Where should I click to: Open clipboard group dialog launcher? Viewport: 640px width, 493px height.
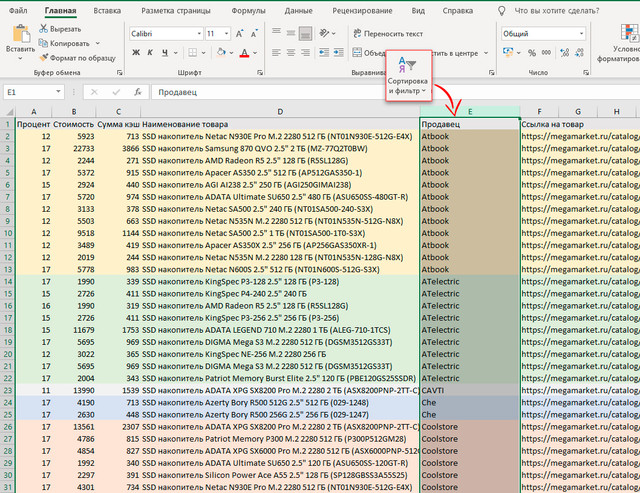(x=119, y=73)
